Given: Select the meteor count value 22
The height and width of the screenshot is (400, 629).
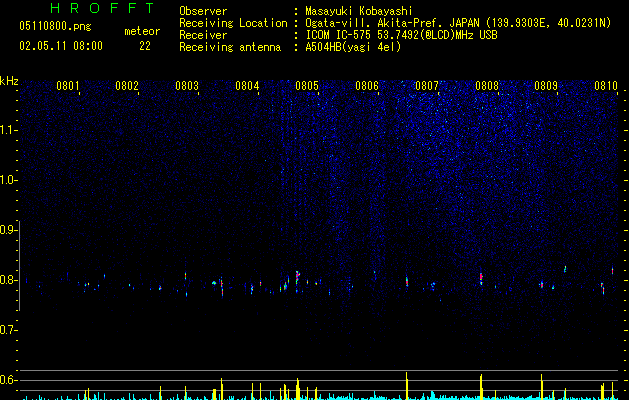Looking at the screenshot, I should pyautogui.click(x=145, y=46).
